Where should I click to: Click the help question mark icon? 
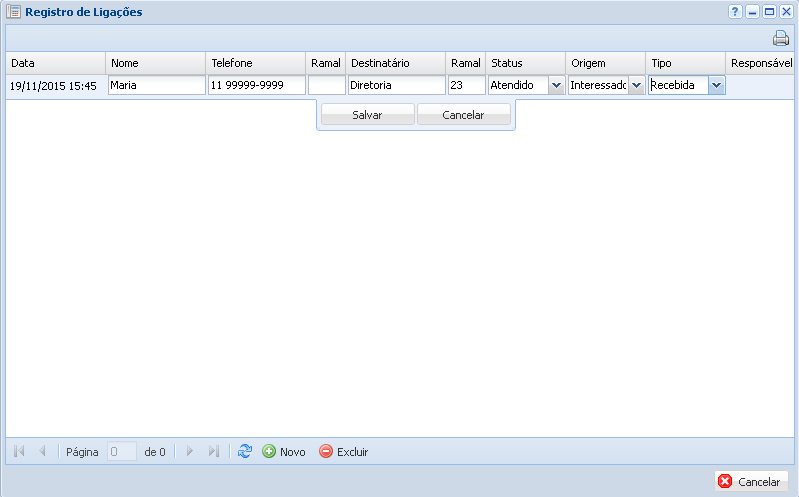click(x=734, y=12)
